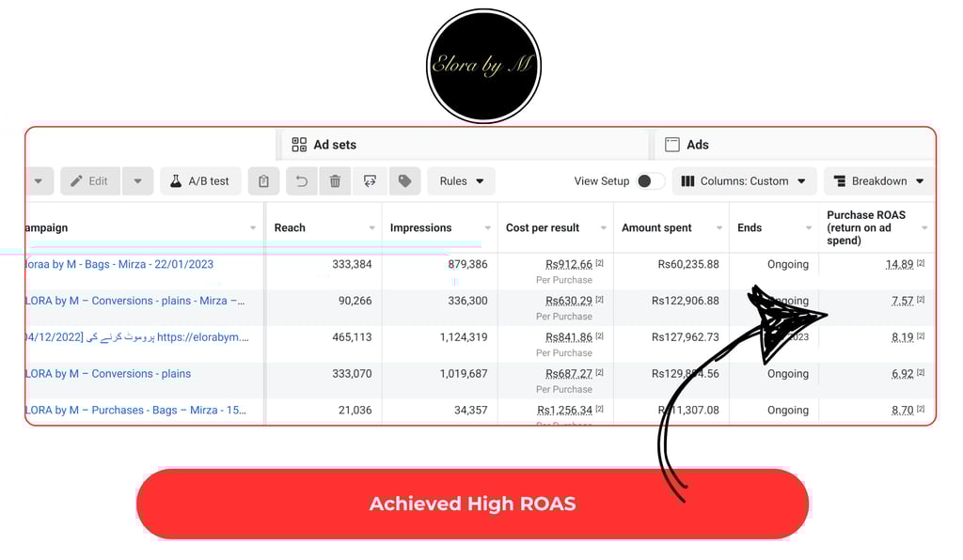
Task: Click the ROAS value 6.92
Action: (x=902, y=374)
